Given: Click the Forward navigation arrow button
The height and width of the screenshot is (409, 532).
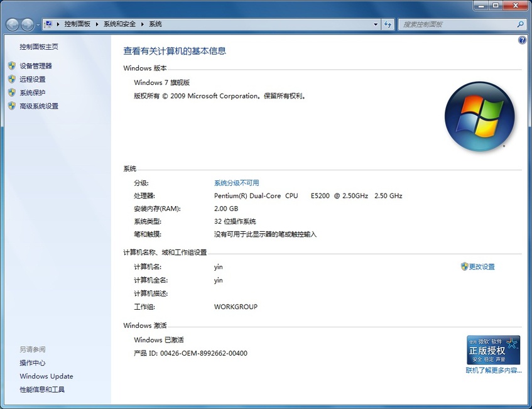Looking at the screenshot, I should 28,25.
